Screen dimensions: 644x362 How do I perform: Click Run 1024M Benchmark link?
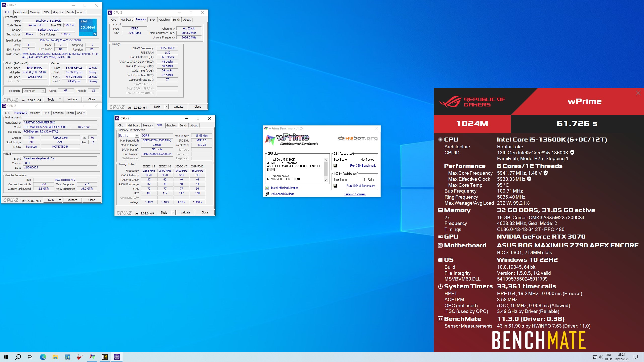pos(361,186)
